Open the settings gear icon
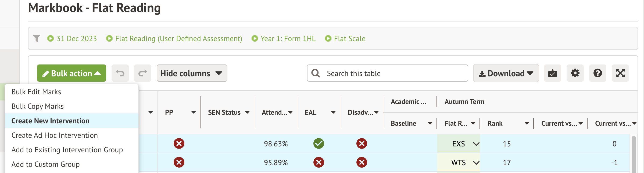The image size is (644, 173). click(575, 73)
